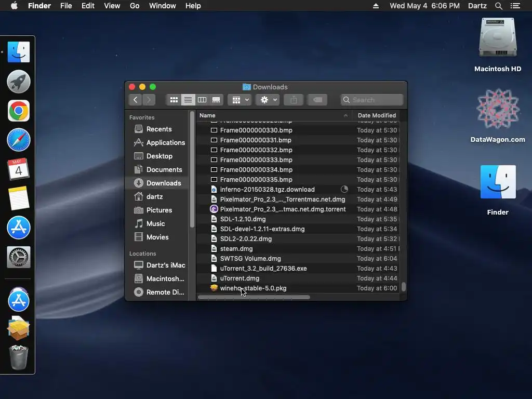The image size is (532, 399).
Task: Open Finder from the Dock
Action: [x=19, y=52]
